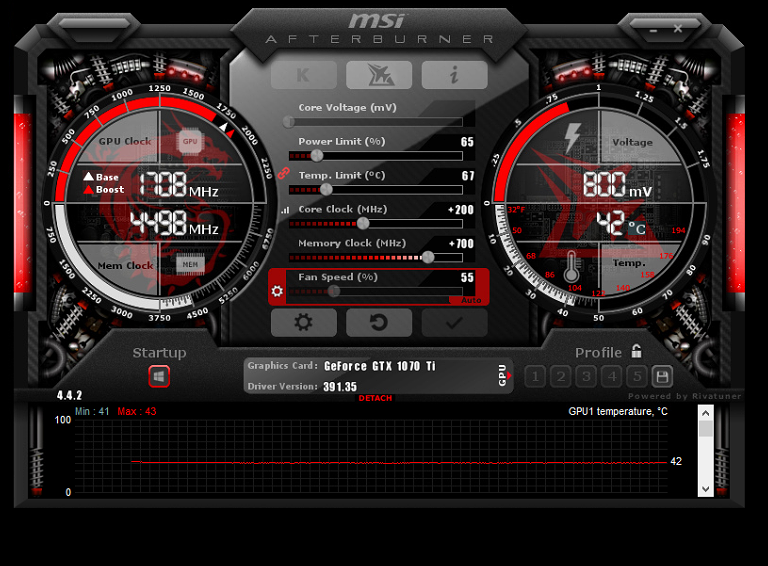Click the Core Voltage (mV) label

[x=347, y=108]
